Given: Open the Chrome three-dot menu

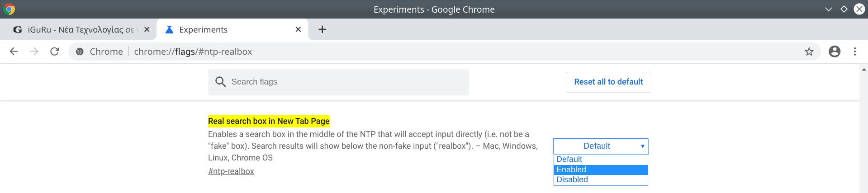Looking at the screenshot, I should coord(855,52).
